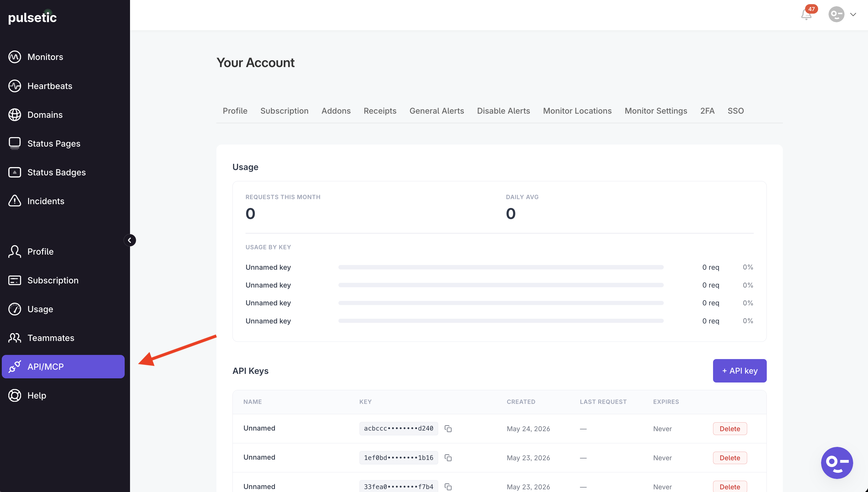
Task: Copy the 1ef0bd API key
Action: pyautogui.click(x=448, y=458)
